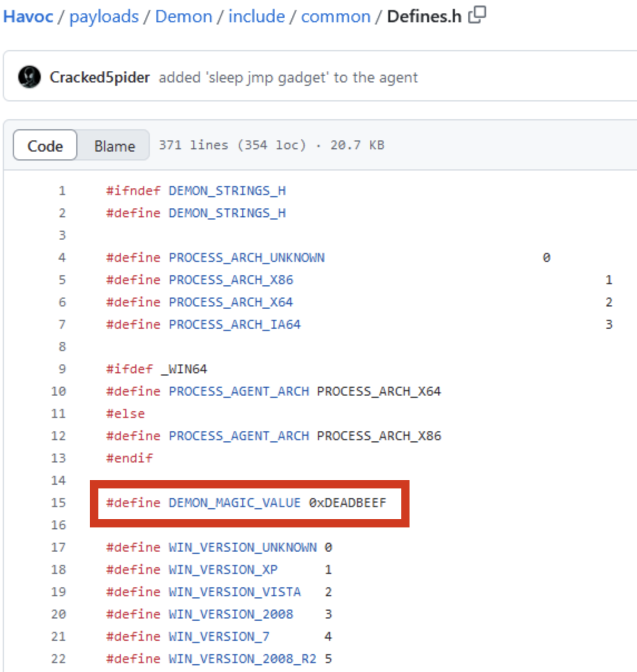637x672 pixels.
Task: Click PROCESS_ARCH_X64 on line 6
Action: pos(231,302)
